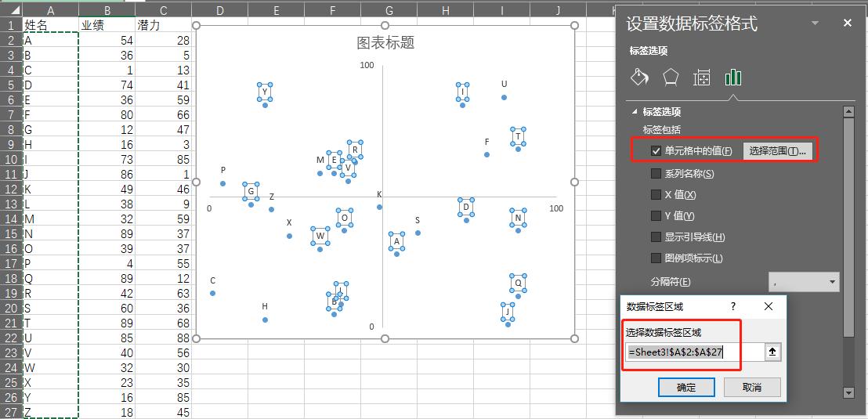Click the pane scrollbar down arrow

point(848,392)
